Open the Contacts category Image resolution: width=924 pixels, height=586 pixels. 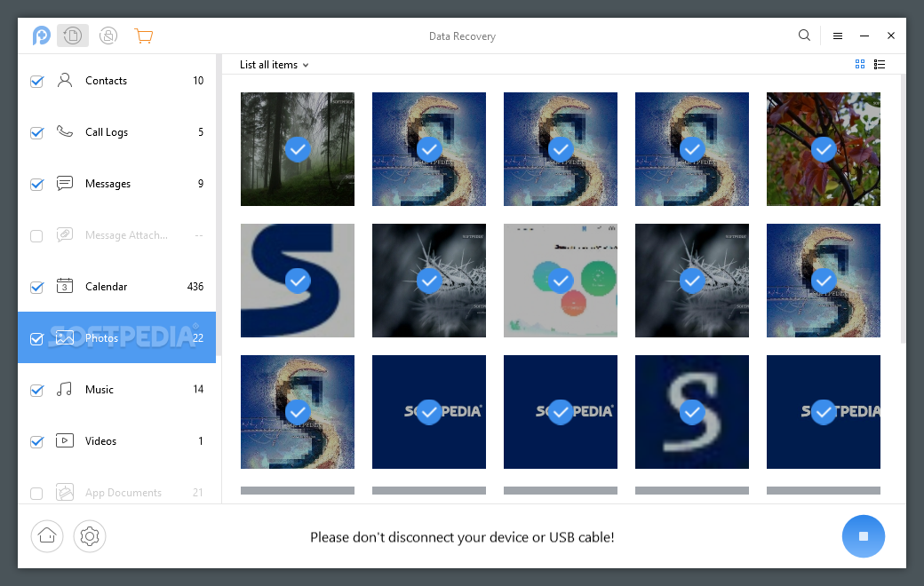click(x=116, y=81)
